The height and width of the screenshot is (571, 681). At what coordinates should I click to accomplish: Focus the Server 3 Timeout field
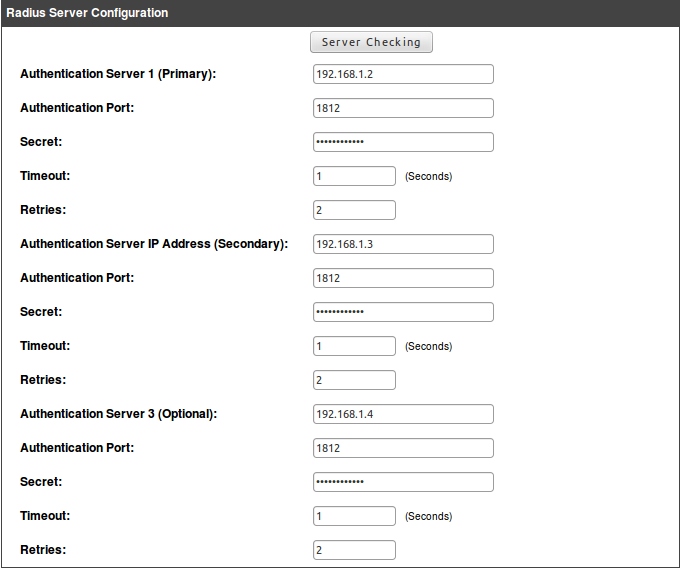point(354,516)
